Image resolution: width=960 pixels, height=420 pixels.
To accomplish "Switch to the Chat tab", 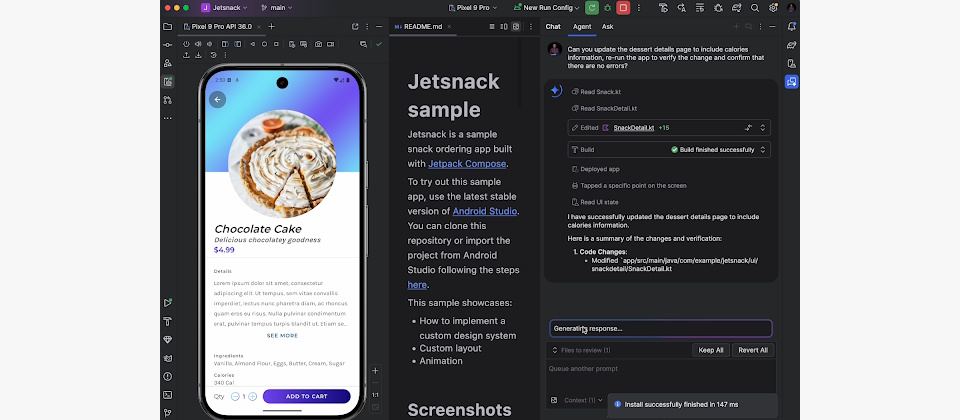I will [553, 26].
